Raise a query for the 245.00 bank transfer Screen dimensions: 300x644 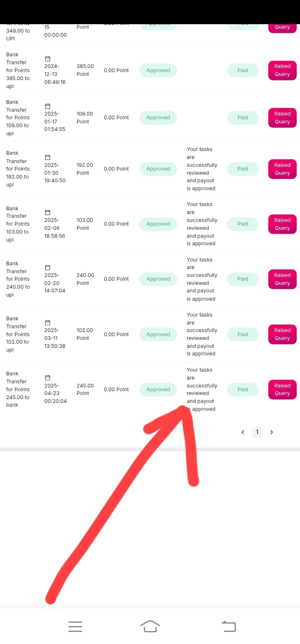coord(282,390)
